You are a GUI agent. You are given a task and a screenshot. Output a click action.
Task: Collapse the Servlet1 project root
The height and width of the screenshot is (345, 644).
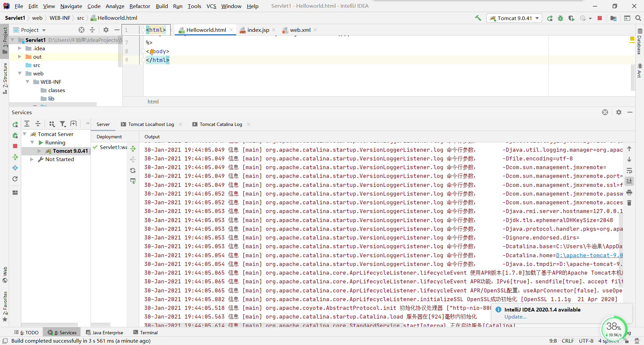[13, 40]
